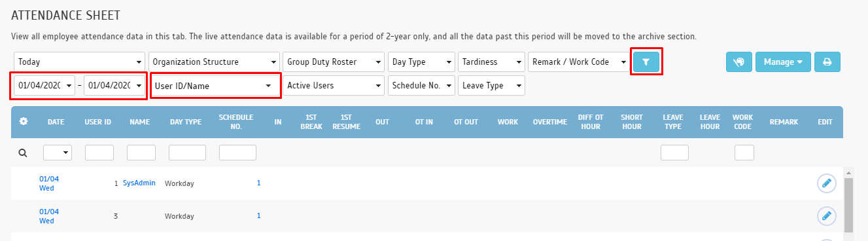The height and width of the screenshot is (241, 868).
Task: Click the SysAdmin name link
Action: 139,183
